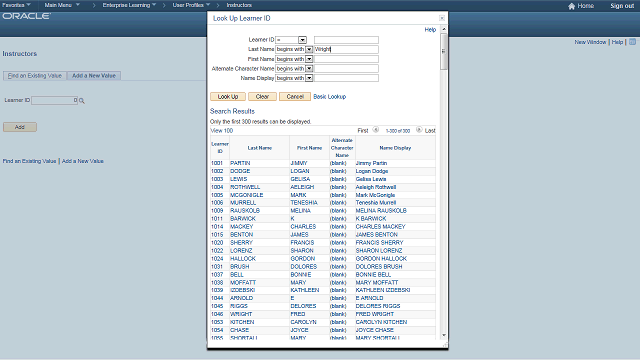640x360 pixels.
Task: Select last name SHERRY
Action: 241,242
